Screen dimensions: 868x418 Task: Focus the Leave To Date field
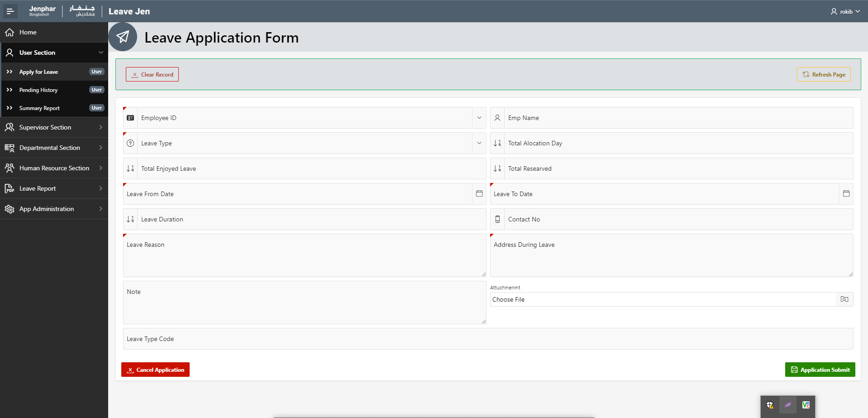(x=665, y=194)
